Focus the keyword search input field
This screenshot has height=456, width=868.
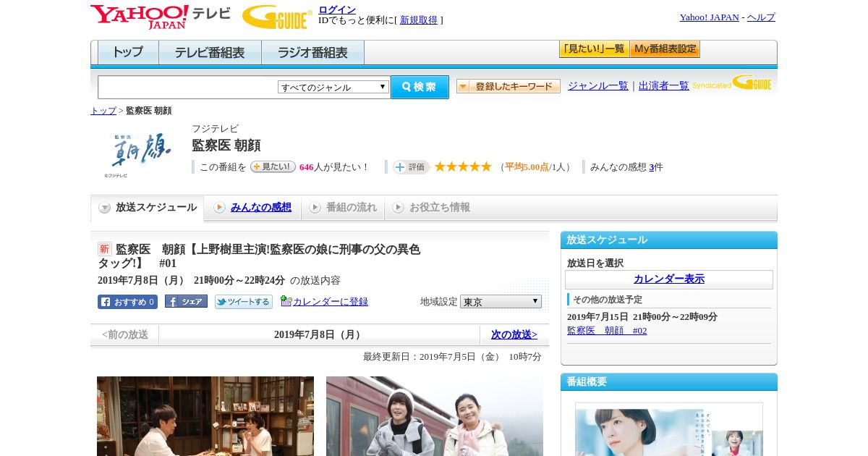point(188,88)
